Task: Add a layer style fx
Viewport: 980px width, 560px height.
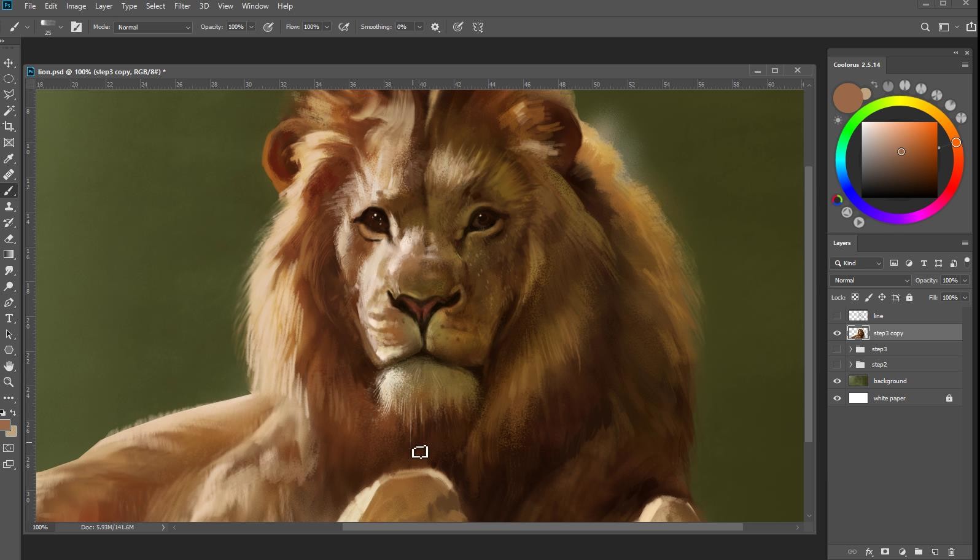Action: pyautogui.click(x=869, y=552)
